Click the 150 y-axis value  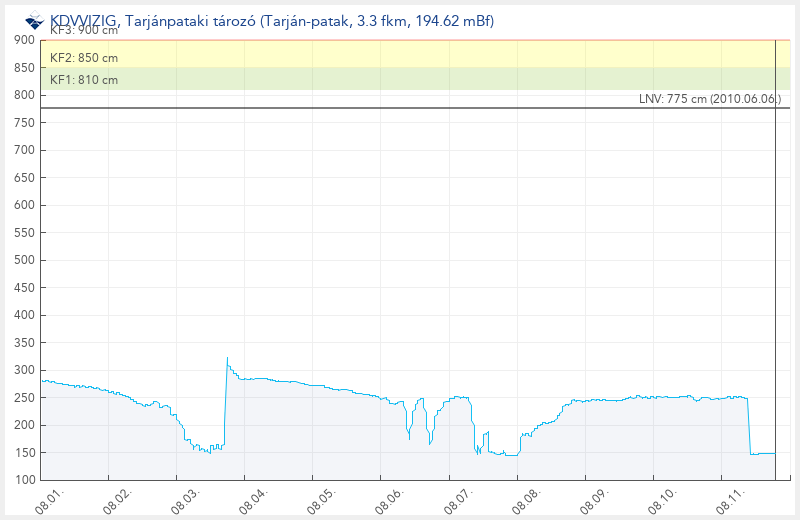(x=24, y=453)
